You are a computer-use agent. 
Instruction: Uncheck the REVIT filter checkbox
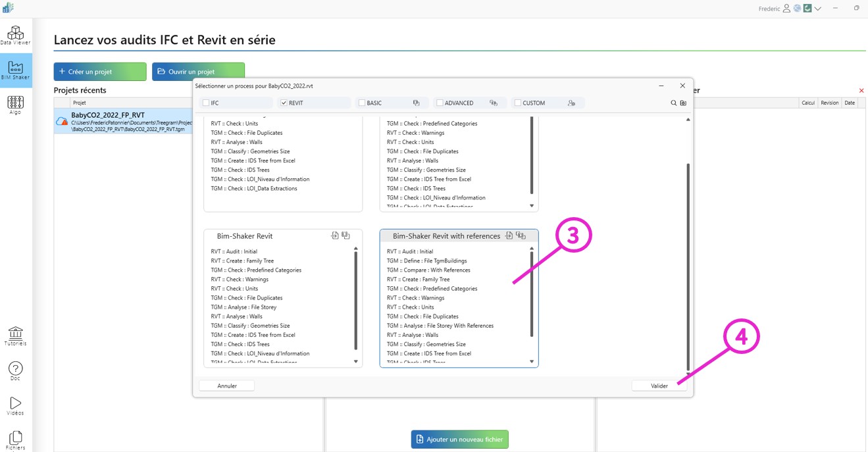tap(284, 103)
